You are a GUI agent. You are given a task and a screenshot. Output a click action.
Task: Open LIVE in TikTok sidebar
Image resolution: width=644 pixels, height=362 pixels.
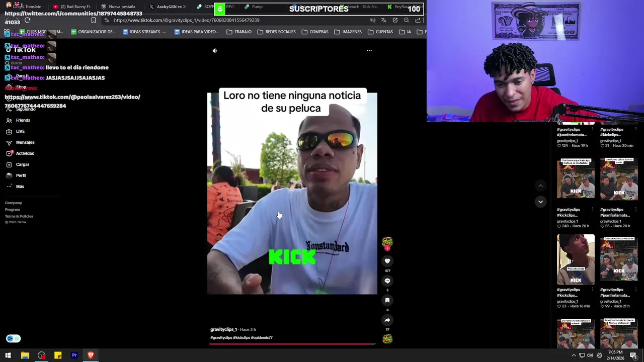(15, 131)
